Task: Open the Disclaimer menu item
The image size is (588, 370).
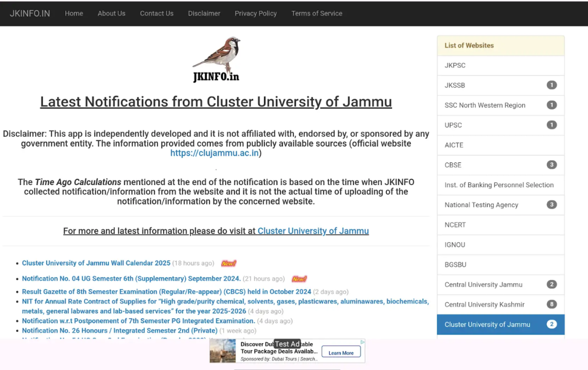Action: tap(204, 13)
